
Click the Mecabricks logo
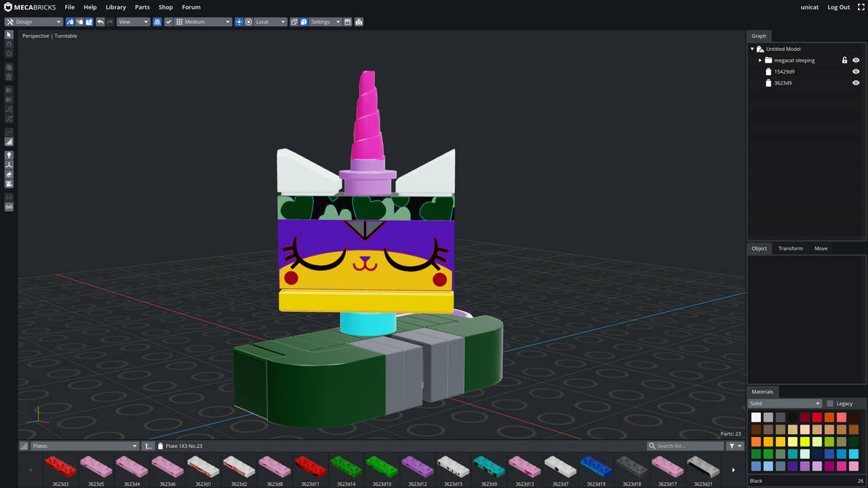30,7
